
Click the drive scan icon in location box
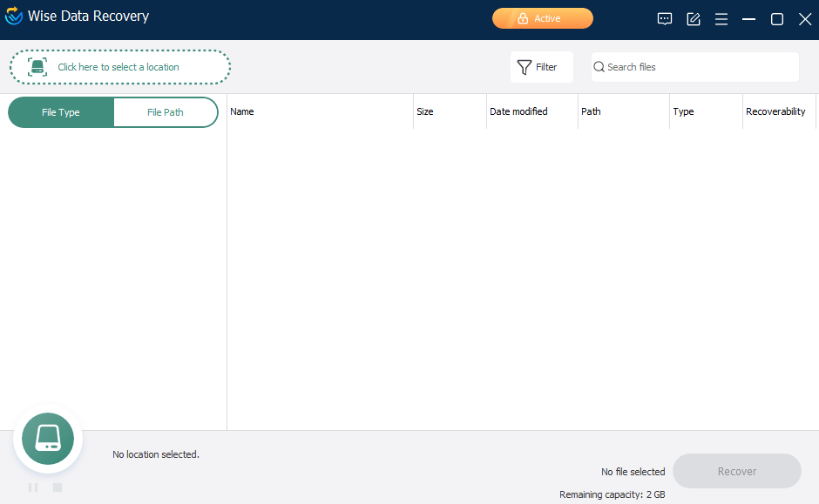[x=37, y=67]
